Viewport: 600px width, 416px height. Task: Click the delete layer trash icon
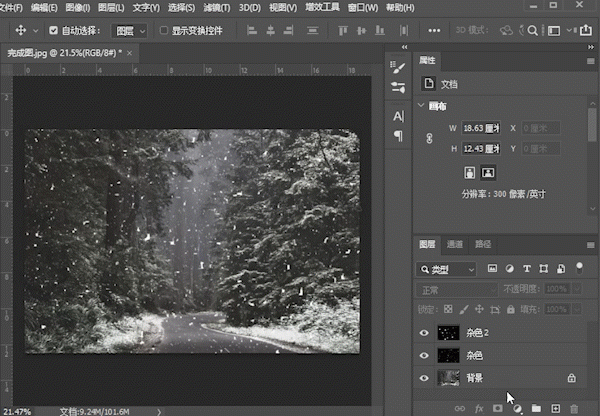coord(573,408)
